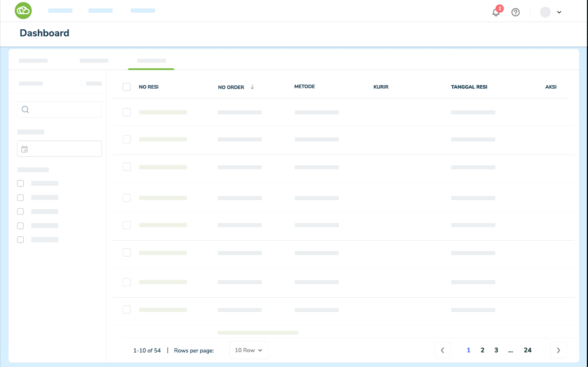Expand the account menu chevron

(559, 12)
